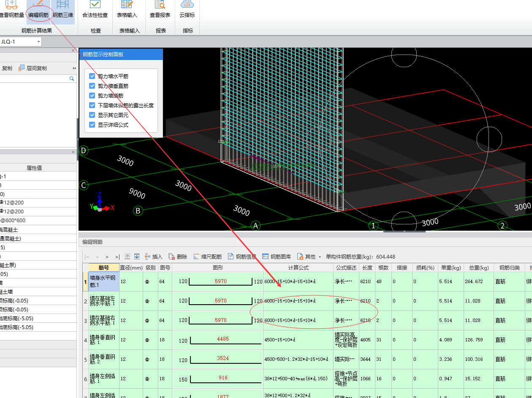Click axis bubble B in viewport

138,210
